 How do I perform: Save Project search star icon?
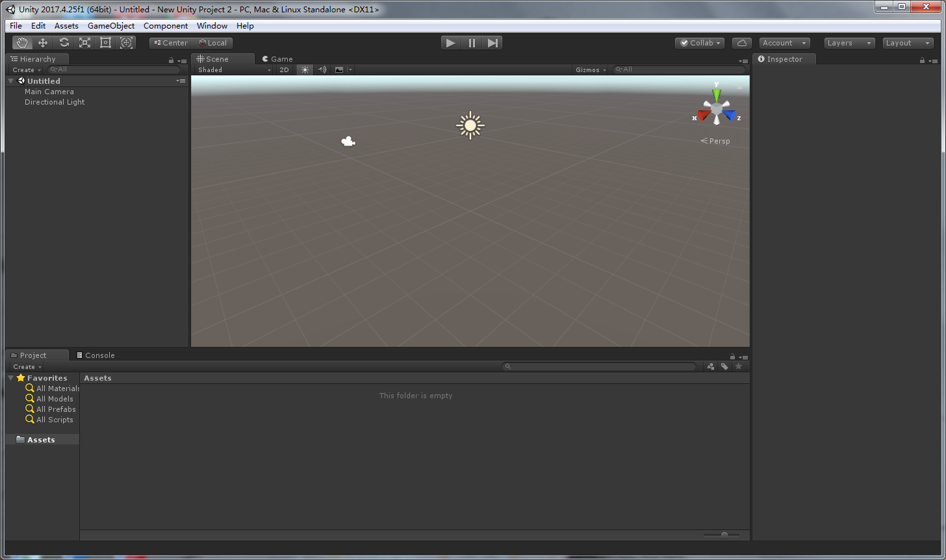click(738, 366)
